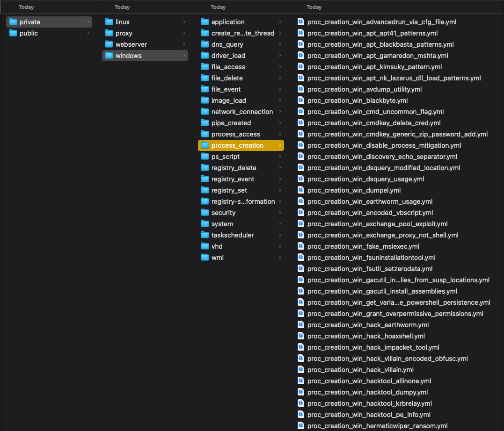This screenshot has width=504, height=431.
Task: Click the public folder icon
Action: coord(13,33)
